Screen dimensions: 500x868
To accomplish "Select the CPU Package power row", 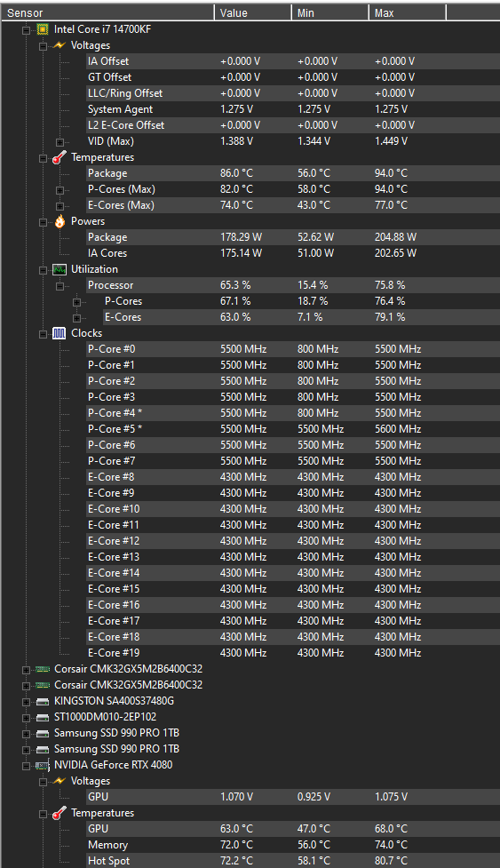I will click(292, 237).
